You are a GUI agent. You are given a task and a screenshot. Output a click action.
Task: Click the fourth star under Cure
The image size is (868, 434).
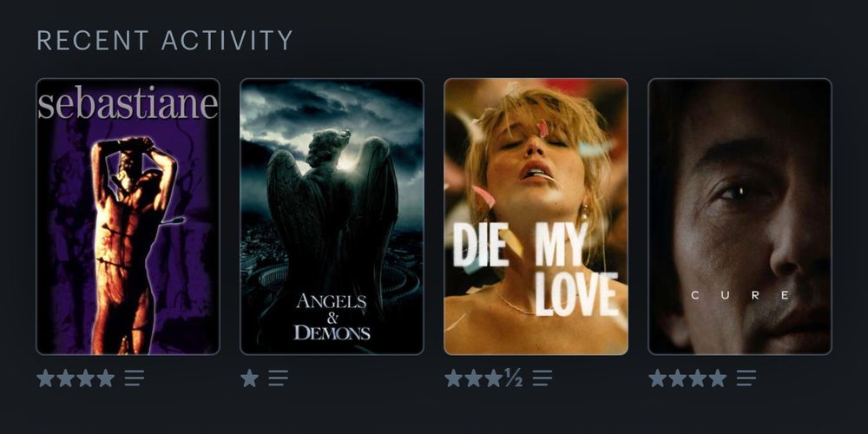click(x=718, y=378)
